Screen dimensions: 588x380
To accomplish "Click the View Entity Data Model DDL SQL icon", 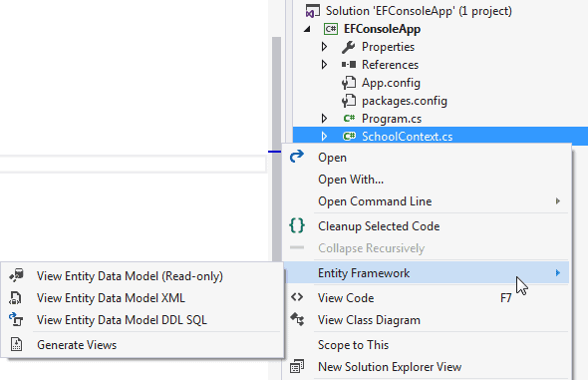I will 16,319.
